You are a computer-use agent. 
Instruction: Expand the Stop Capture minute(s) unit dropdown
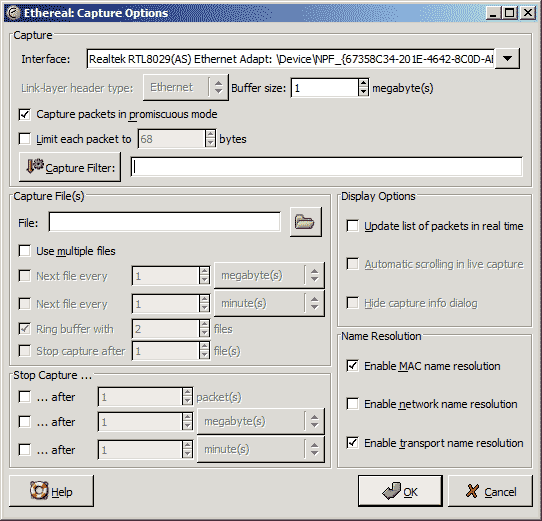[261, 449]
